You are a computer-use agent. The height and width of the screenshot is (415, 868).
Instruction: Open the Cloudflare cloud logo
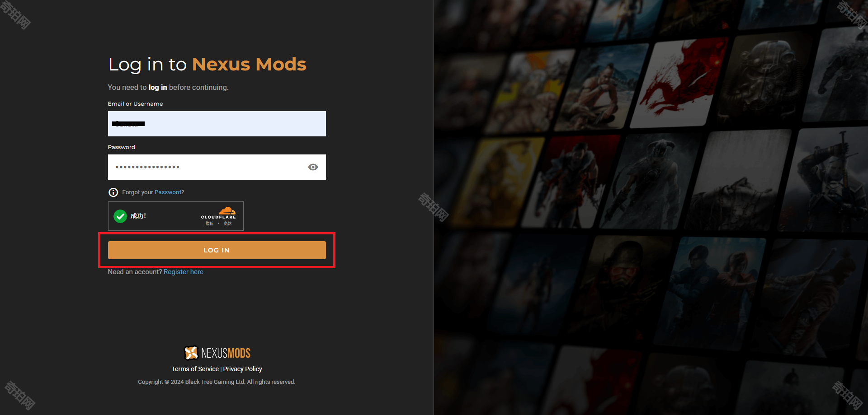click(227, 211)
